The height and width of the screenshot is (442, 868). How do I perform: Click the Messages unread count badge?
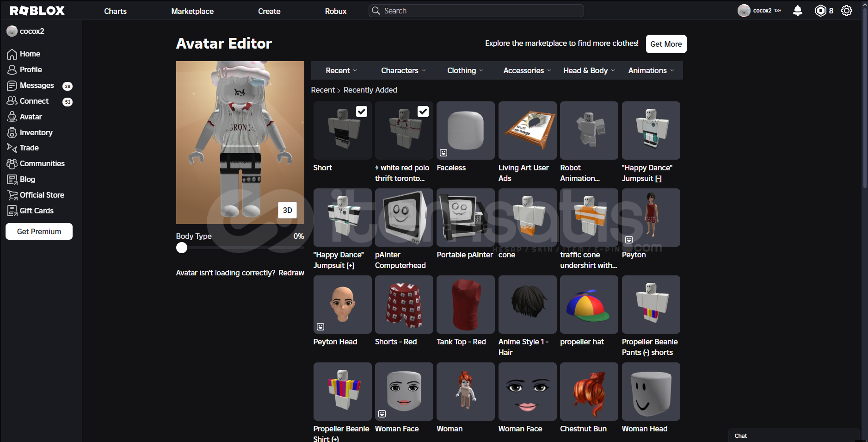(68, 86)
